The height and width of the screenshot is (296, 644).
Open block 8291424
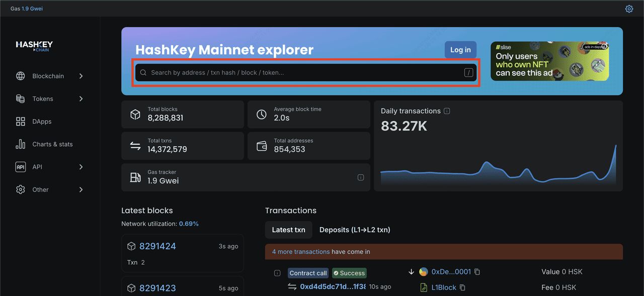157,246
